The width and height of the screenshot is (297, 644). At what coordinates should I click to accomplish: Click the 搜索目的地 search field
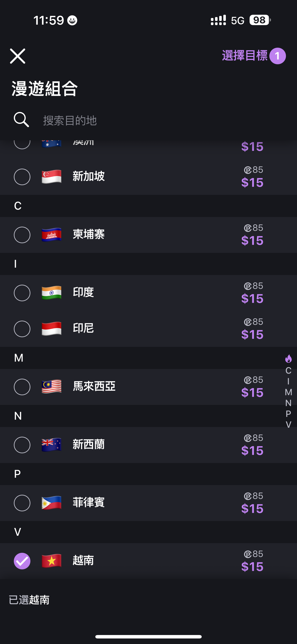[x=150, y=120]
